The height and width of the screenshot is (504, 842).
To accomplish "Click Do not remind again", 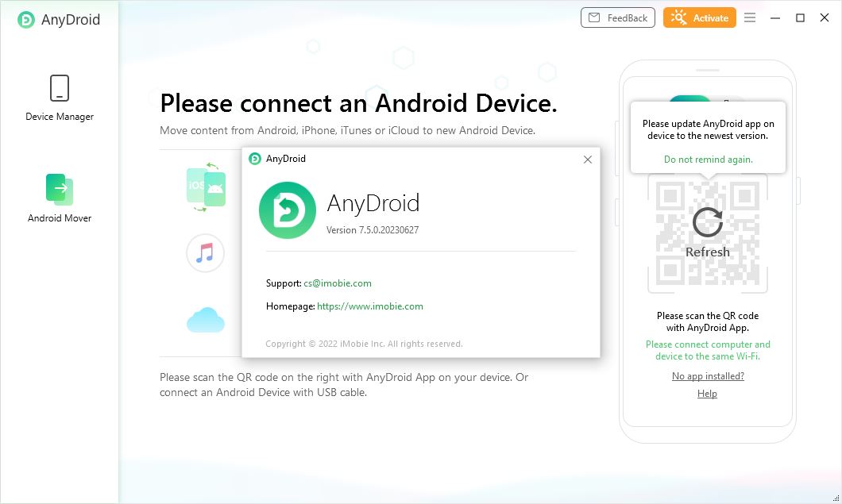I will [x=708, y=160].
